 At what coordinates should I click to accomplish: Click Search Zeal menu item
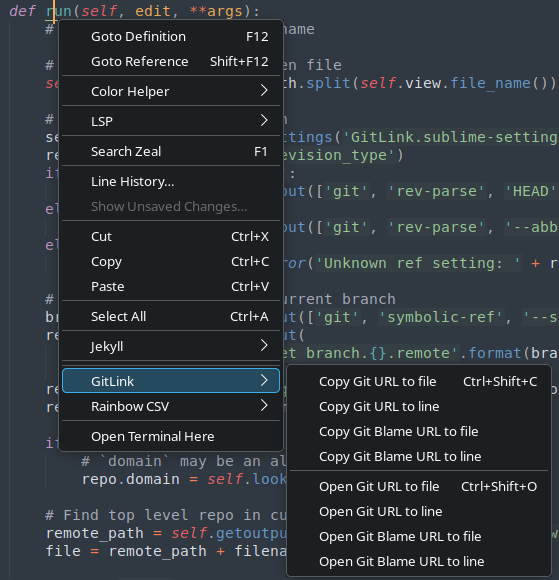click(x=171, y=151)
